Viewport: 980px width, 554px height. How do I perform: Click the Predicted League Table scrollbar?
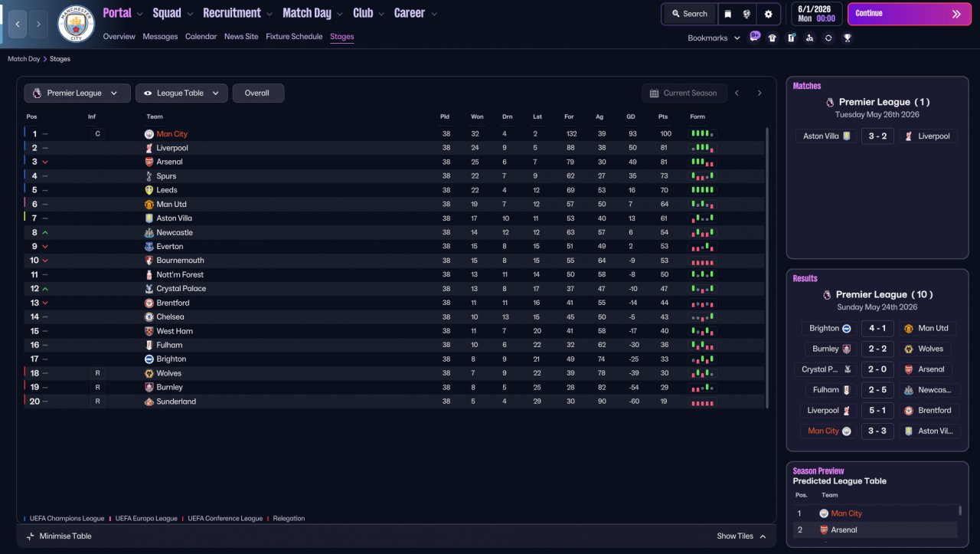960,510
